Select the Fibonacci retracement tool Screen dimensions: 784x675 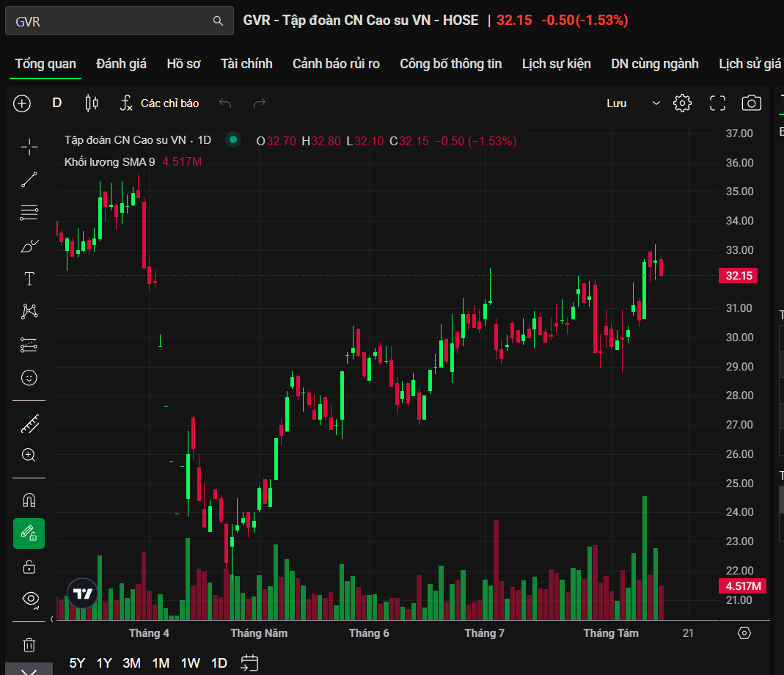(29, 213)
